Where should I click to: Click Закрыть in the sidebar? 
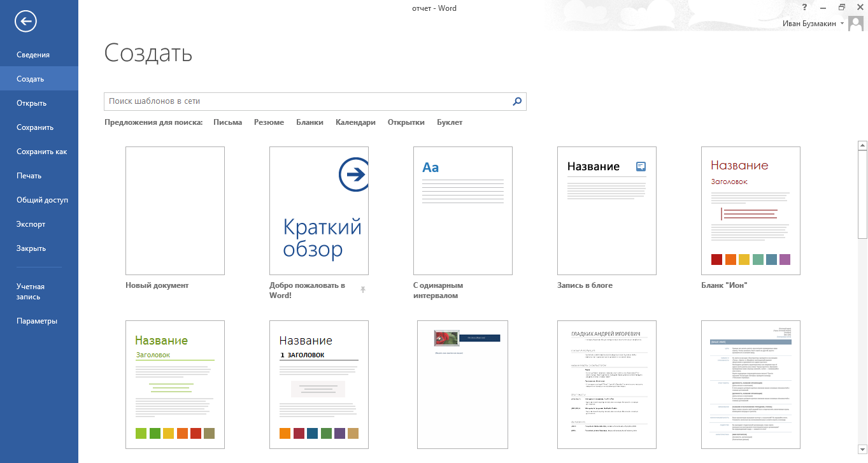39,248
